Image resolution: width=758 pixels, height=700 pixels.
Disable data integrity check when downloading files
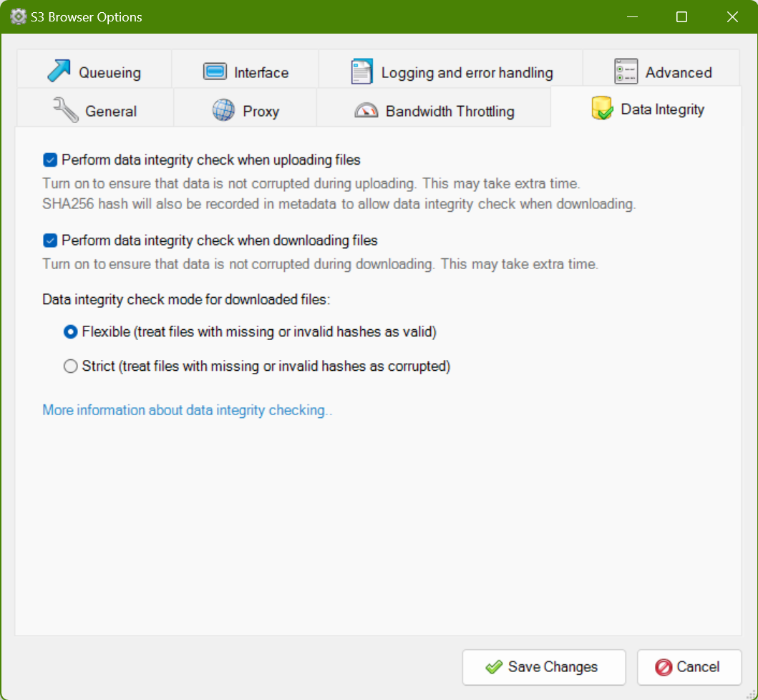(x=49, y=240)
